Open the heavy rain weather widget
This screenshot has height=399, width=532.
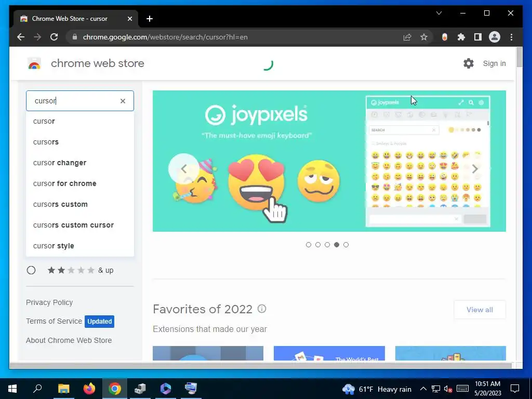point(377,389)
